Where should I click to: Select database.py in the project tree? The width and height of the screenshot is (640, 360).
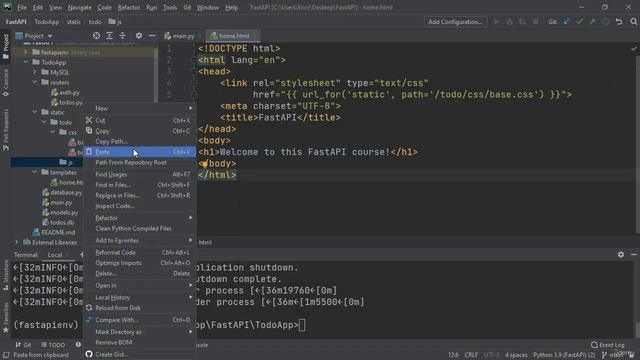62,192
